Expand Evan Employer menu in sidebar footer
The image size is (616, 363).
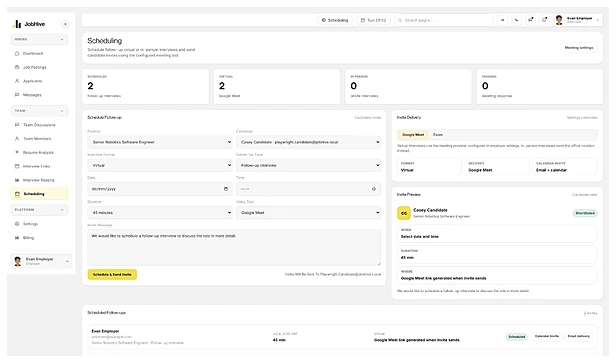coord(67,261)
